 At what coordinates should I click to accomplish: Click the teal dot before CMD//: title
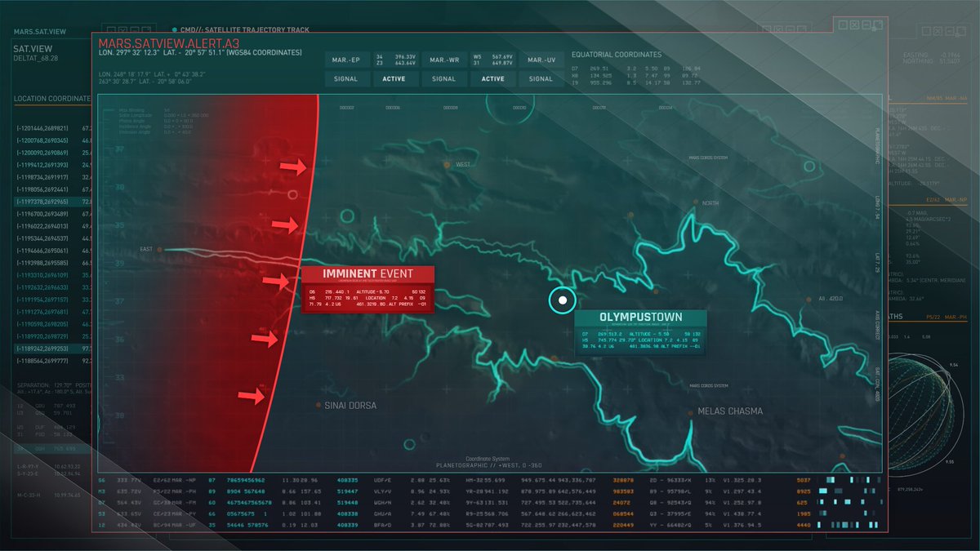pos(175,29)
